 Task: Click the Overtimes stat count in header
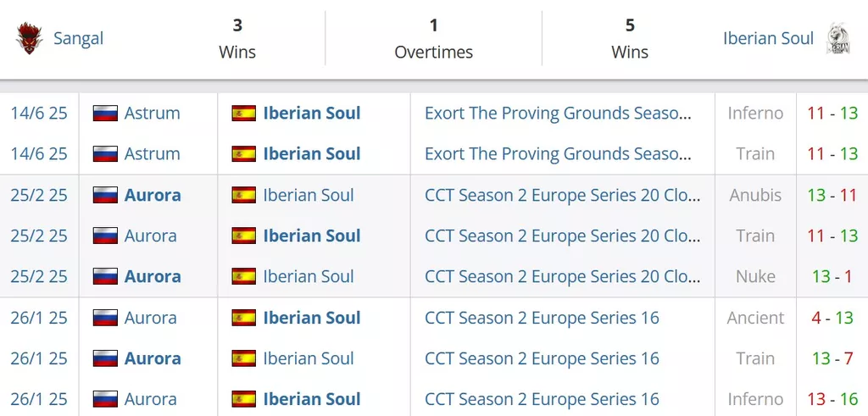coord(433,25)
